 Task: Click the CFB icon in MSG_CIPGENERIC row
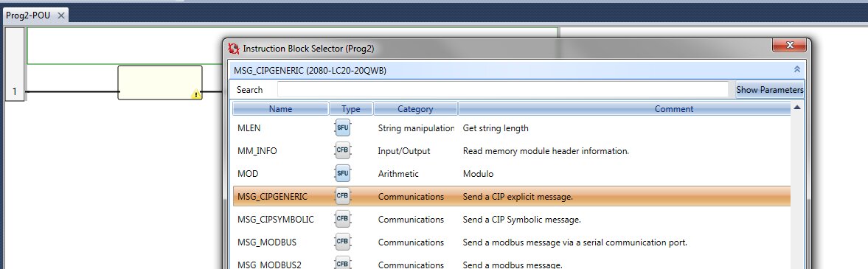pyautogui.click(x=343, y=196)
